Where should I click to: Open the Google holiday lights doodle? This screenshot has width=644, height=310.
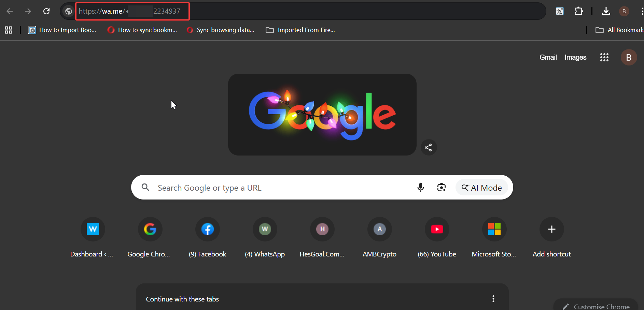322,115
